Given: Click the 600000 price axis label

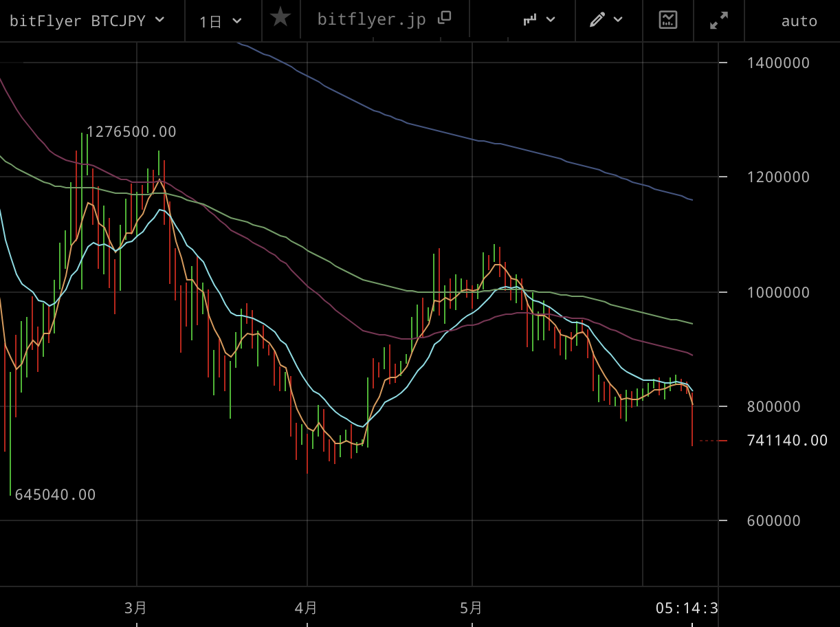Looking at the screenshot, I should coord(773,520).
